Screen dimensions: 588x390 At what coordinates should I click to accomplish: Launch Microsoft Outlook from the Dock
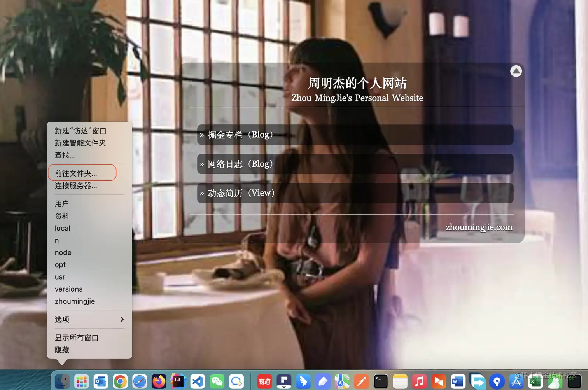101,381
